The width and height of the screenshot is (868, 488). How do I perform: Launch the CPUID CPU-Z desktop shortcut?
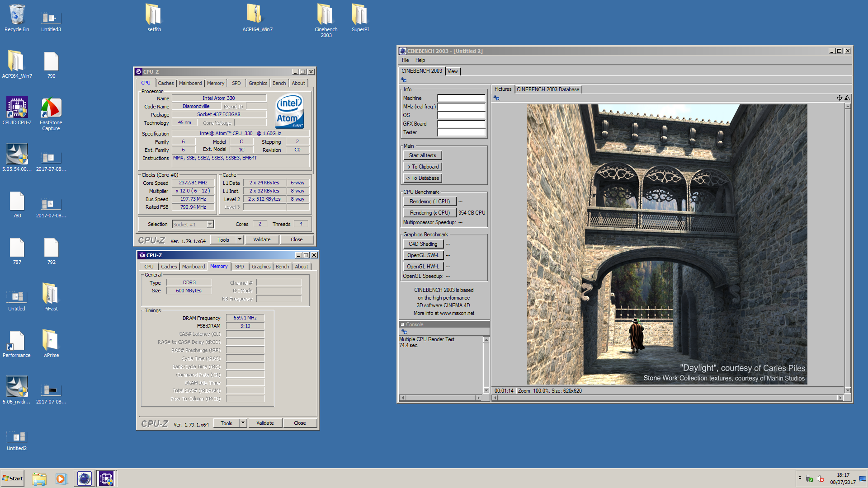[x=17, y=111]
